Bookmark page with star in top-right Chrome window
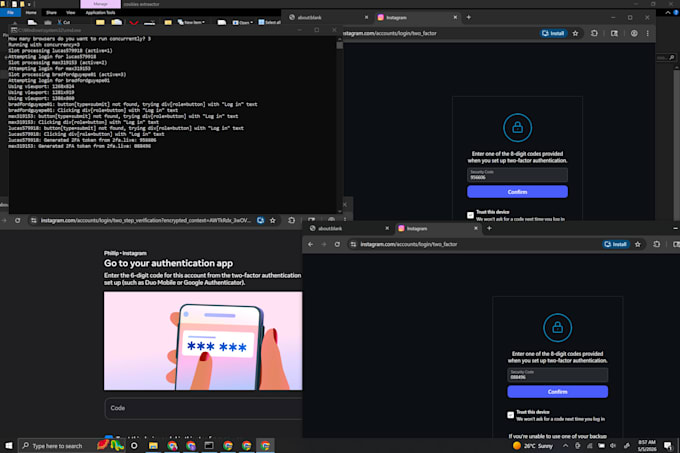The height and width of the screenshot is (453, 680). [575, 33]
